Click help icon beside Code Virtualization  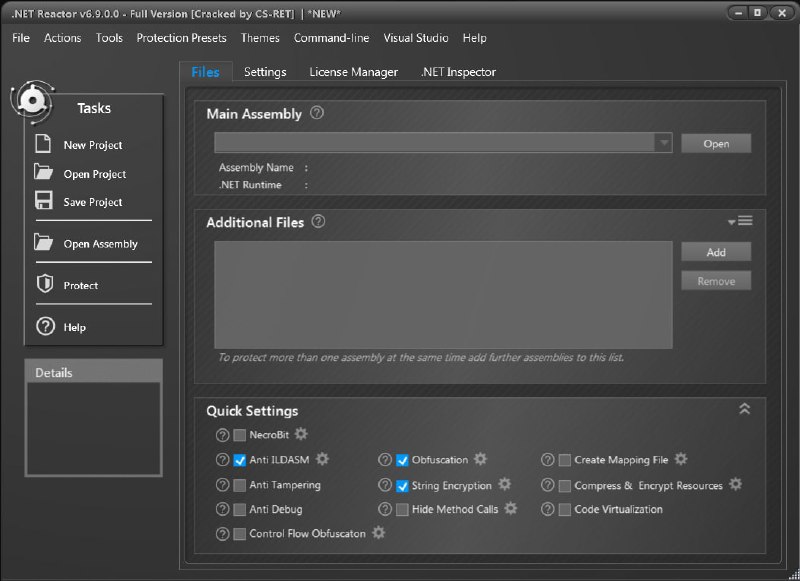click(547, 509)
